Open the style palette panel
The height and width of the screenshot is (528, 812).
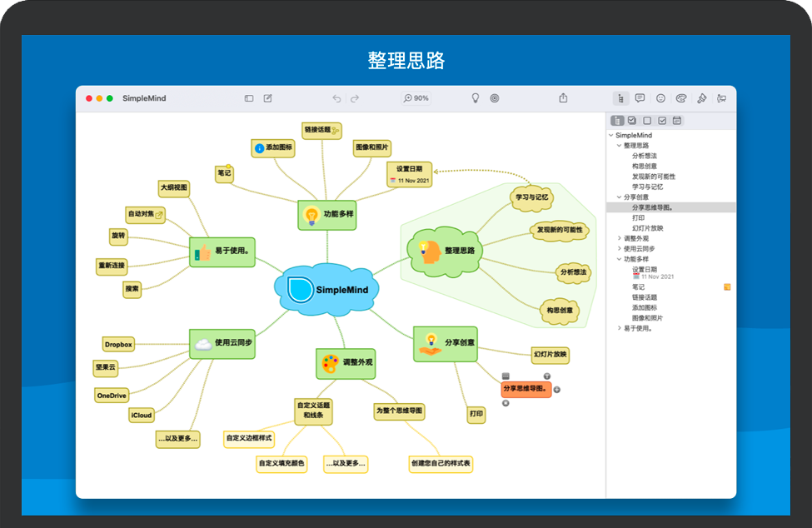click(681, 98)
